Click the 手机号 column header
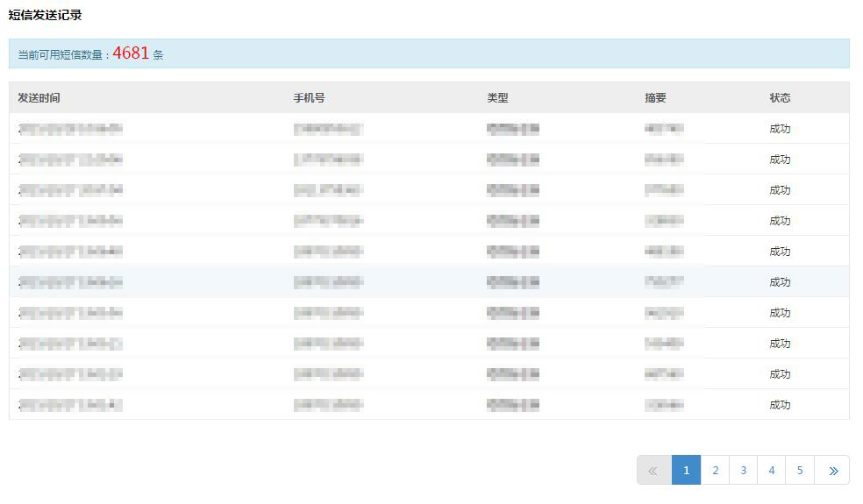Image resolution: width=863 pixels, height=504 pixels. pyautogui.click(x=309, y=98)
